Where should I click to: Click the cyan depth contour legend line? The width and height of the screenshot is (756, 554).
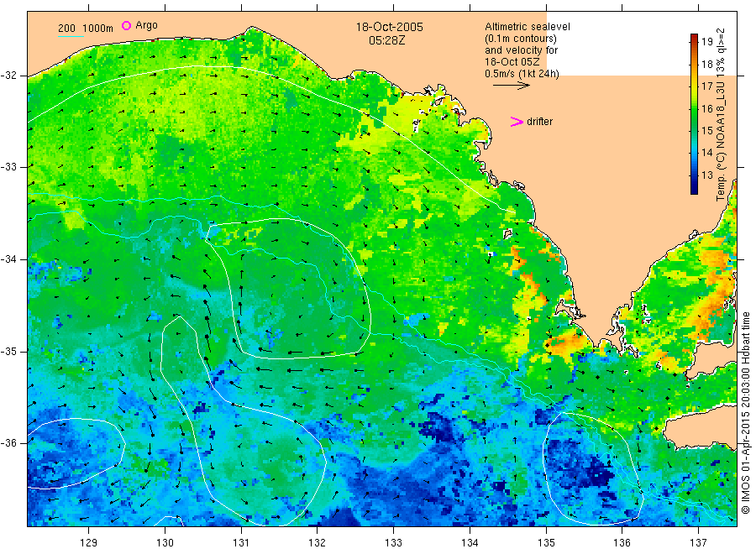point(71,36)
